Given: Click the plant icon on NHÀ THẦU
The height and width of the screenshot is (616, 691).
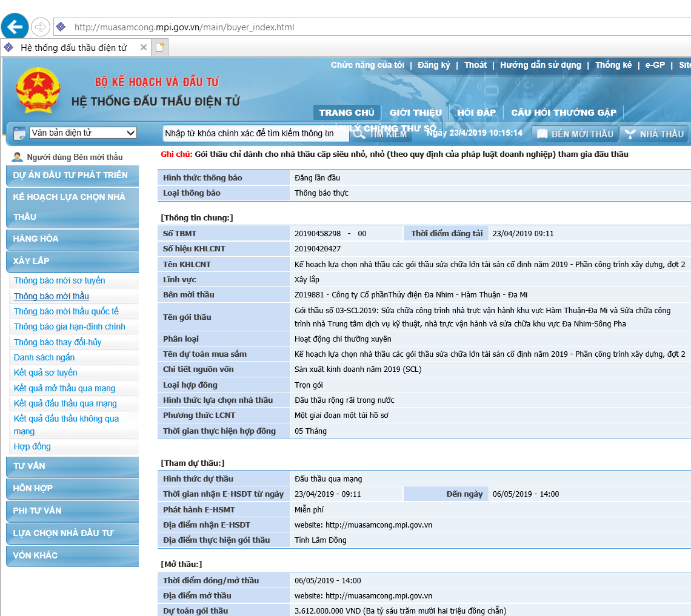Looking at the screenshot, I should click(x=630, y=134).
